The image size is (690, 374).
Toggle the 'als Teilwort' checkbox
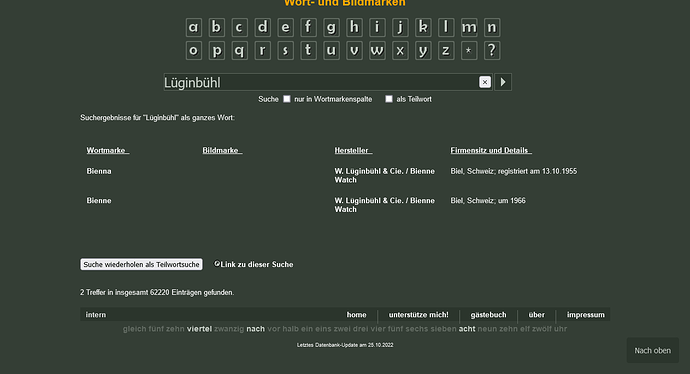coord(389,99)
